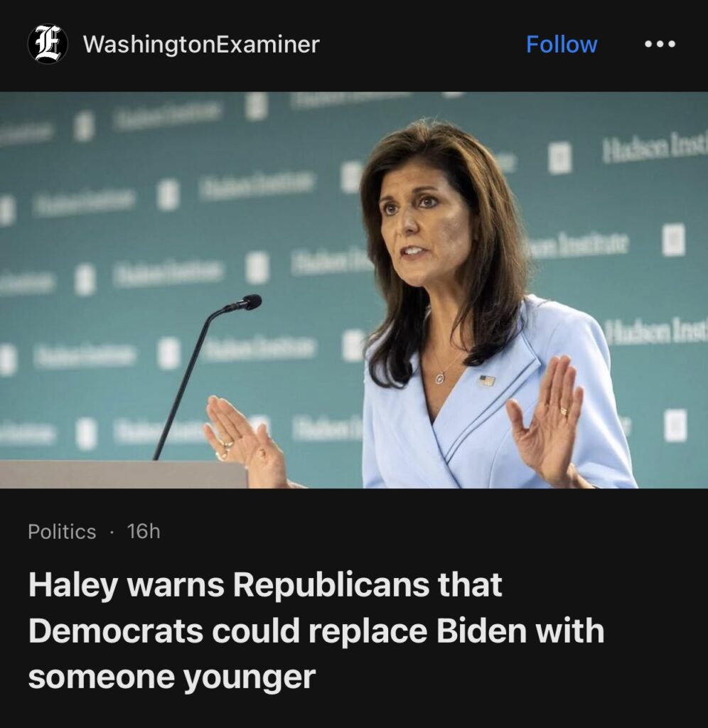Image resolution: width=708 pixels, height=728 pixels.
Task: Tap the 'someone younger' headline line
Action: (172, 678)
